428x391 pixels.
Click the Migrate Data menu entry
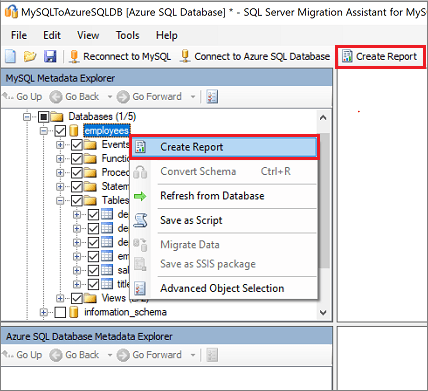pos(224,245)
